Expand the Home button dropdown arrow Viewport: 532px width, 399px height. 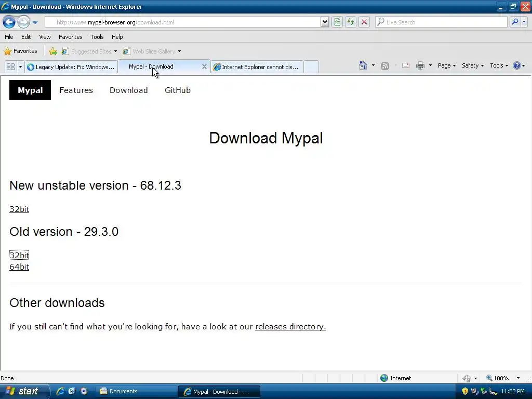373,65
